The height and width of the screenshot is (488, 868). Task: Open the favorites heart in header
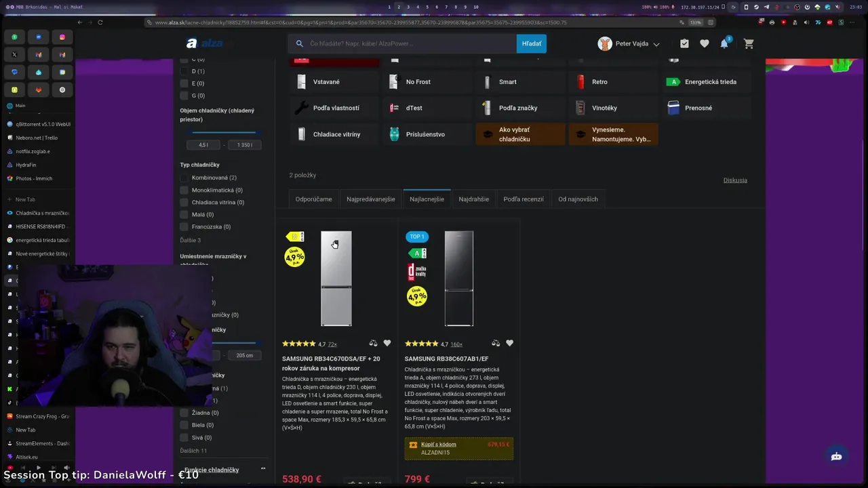(x=705, y=43)
